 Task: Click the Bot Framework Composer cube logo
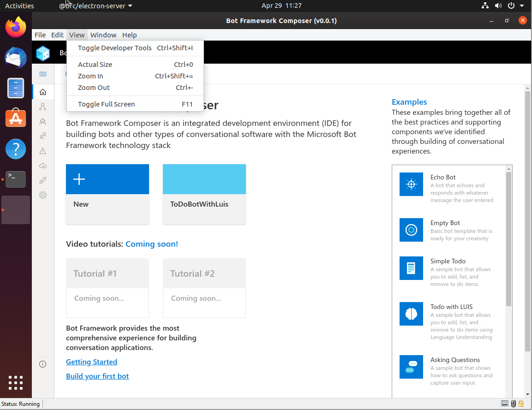43,53
